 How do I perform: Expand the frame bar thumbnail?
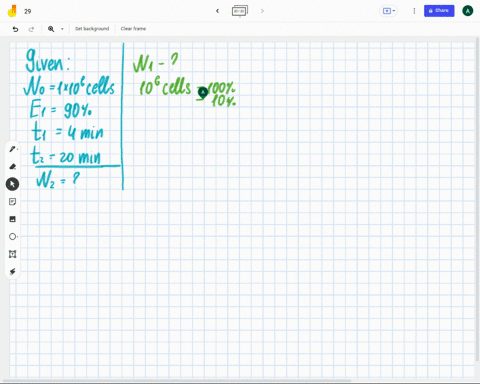[240, 11]
